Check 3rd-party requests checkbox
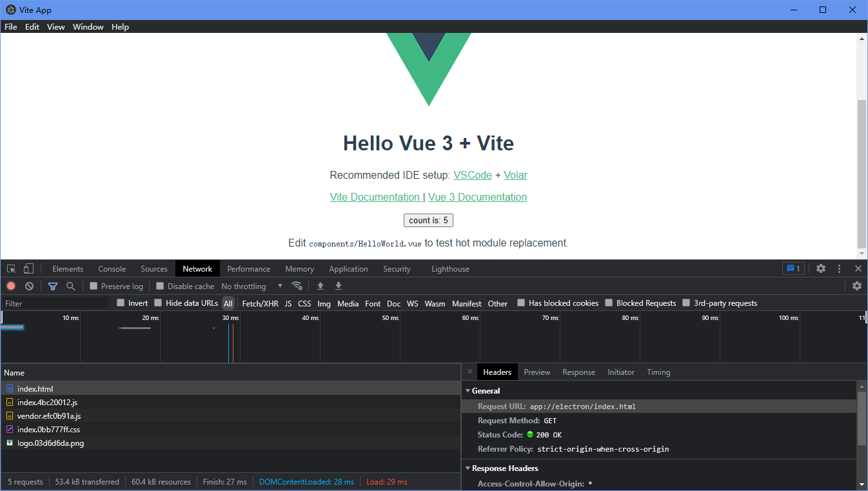 pyautogui.click(x=686, y=303)
